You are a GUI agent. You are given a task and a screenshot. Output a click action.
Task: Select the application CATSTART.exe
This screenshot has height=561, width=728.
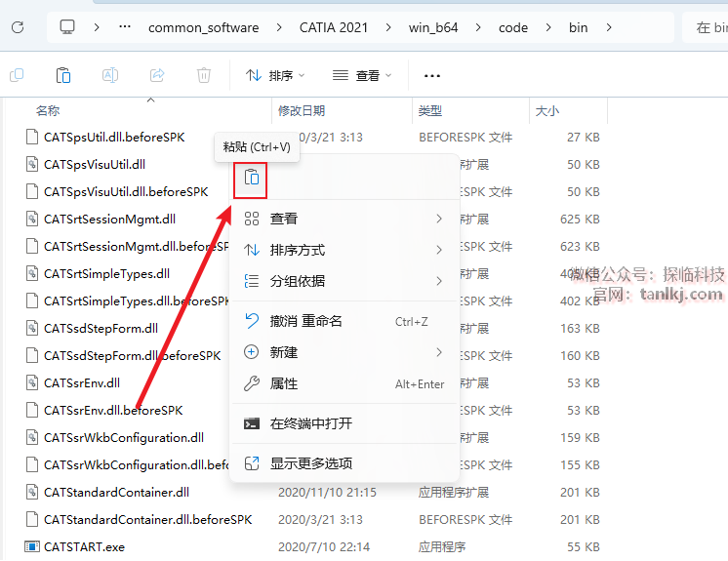[x=85, y=547]
